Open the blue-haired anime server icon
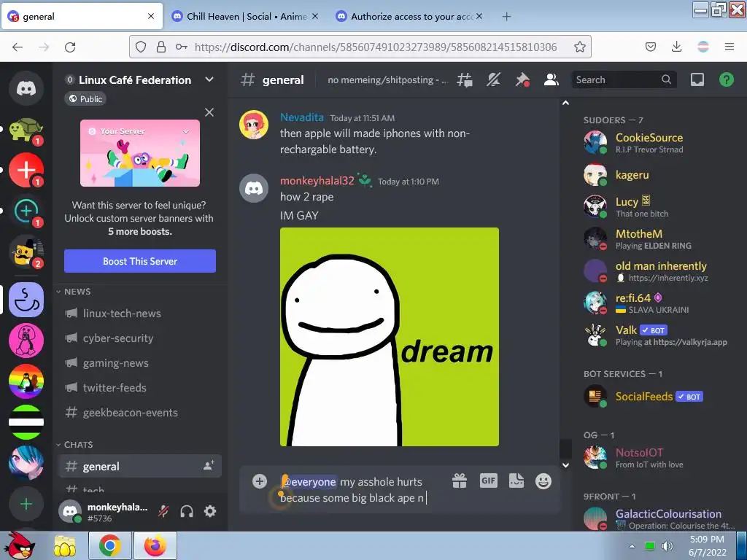 pos(26,463)
